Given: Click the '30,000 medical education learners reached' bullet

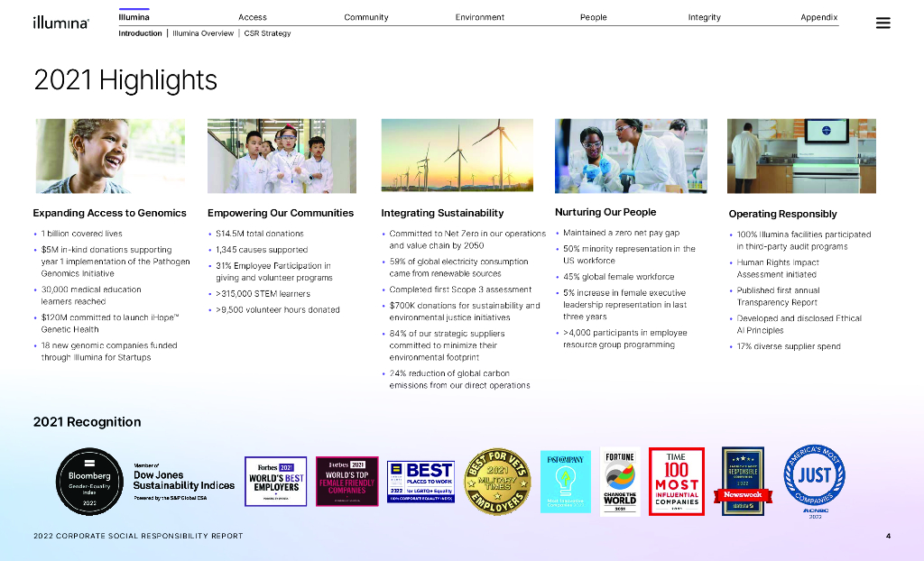Looking at the screenshot, I should click(x=91, y=295).
